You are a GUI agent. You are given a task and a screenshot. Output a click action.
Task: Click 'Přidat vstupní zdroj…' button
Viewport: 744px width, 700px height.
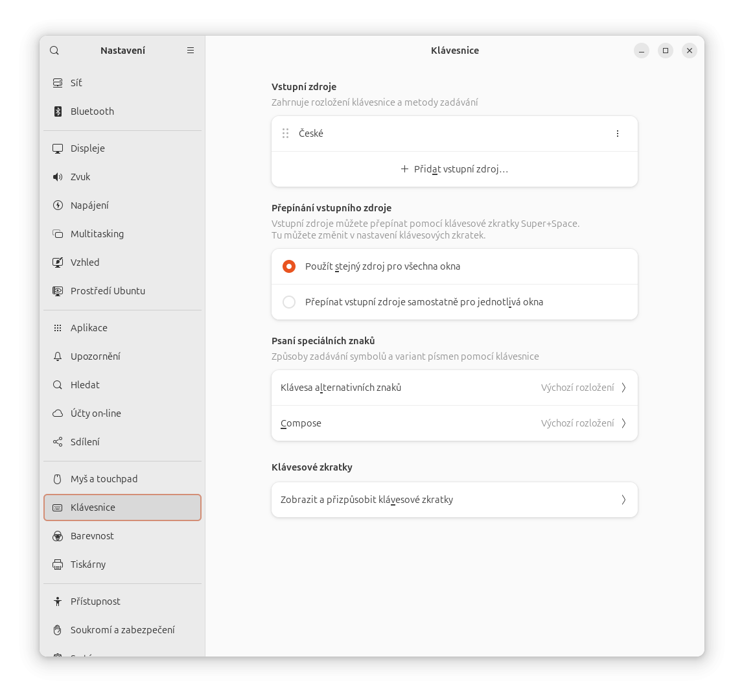[x=454, y=169]
